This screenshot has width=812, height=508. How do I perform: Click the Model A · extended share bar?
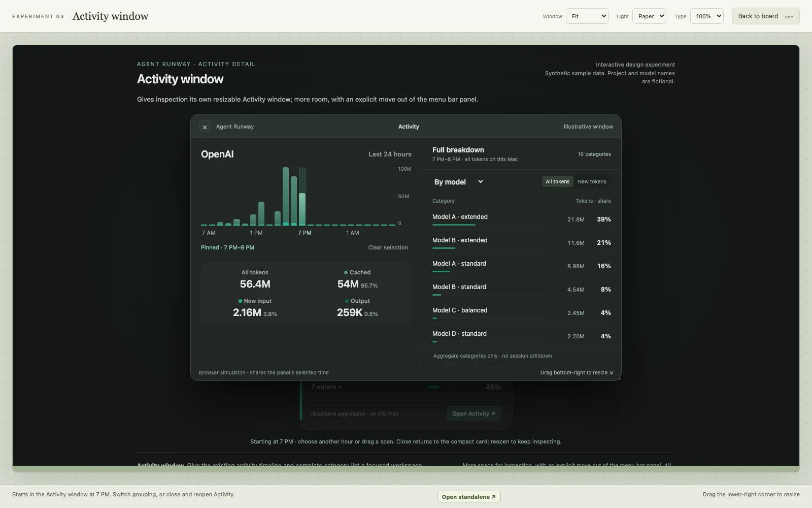(454, 225)
